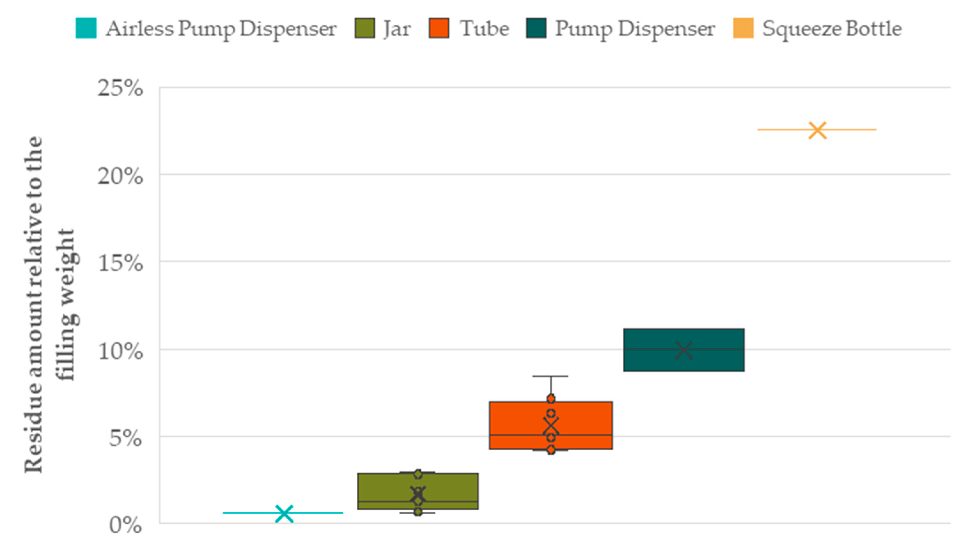The image size is (980, 557).
Task: Click the Pump Dispenser legend swatch
Action: 536,28
